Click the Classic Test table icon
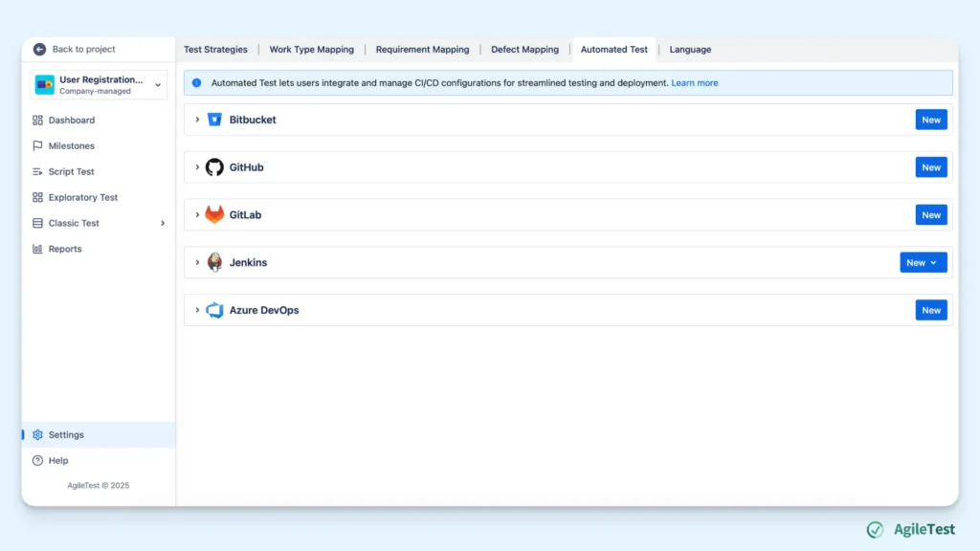 tap(37, 223)
